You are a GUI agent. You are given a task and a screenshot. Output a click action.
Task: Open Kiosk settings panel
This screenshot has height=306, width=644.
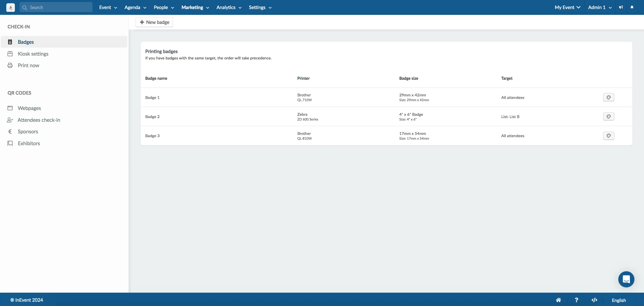click(33, 53)
